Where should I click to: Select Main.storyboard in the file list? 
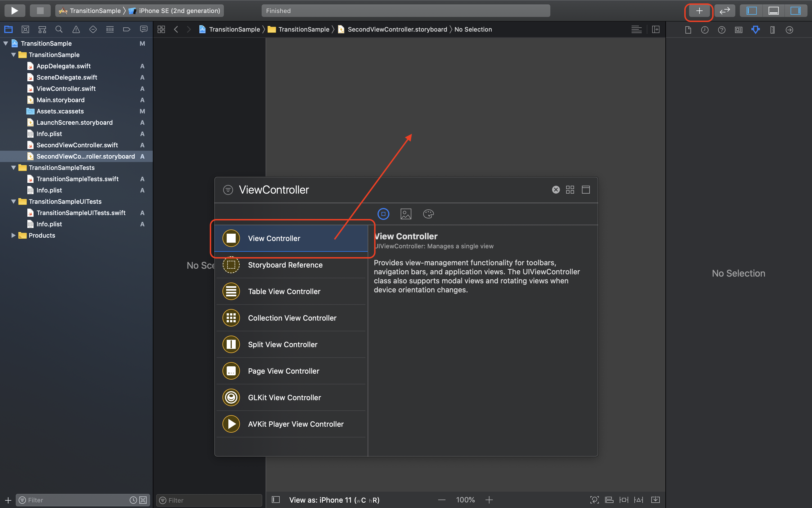(60, 100)
